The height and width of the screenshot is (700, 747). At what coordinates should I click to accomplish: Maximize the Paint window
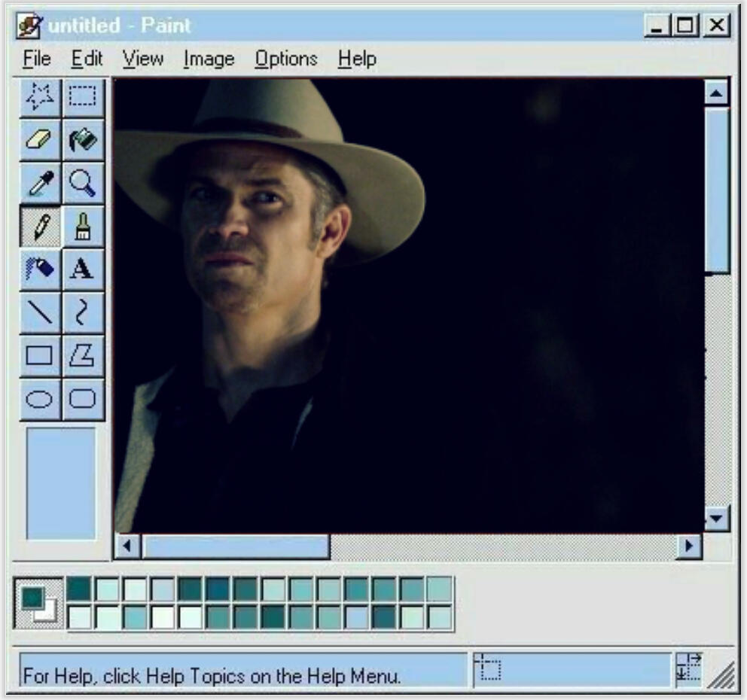tap(686, 26)
